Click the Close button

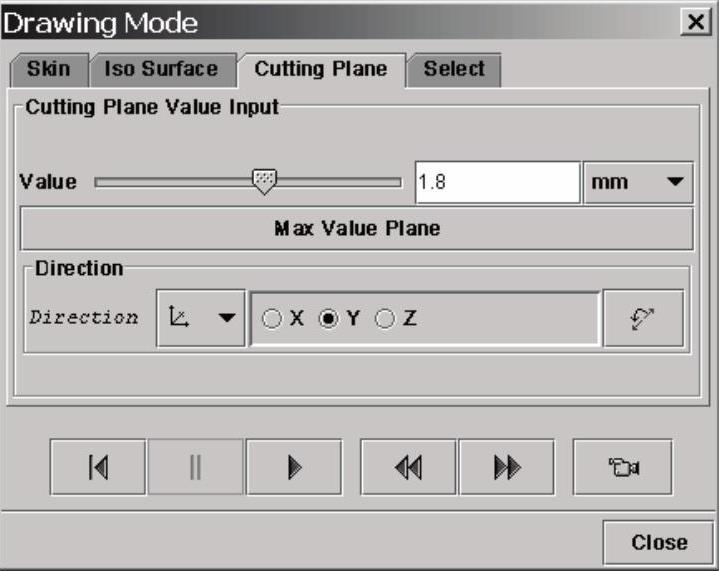[x=659, y=542]
